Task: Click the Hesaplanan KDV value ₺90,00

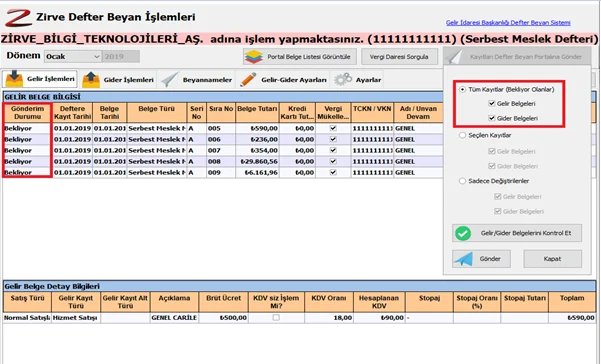Action: tap(379, 318)
